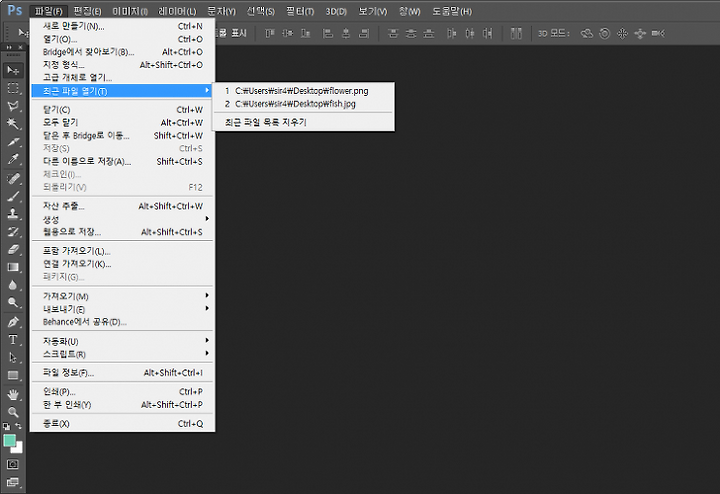Choose 파일 정보(F)... entry
The width and height of the screenshot is (720, 494).
(x=122, y=372)
